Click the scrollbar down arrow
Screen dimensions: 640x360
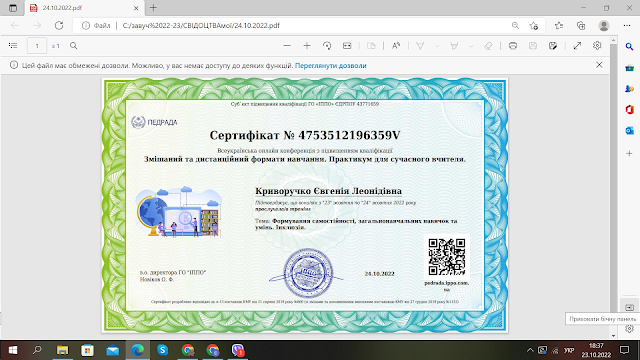(613, 336)
